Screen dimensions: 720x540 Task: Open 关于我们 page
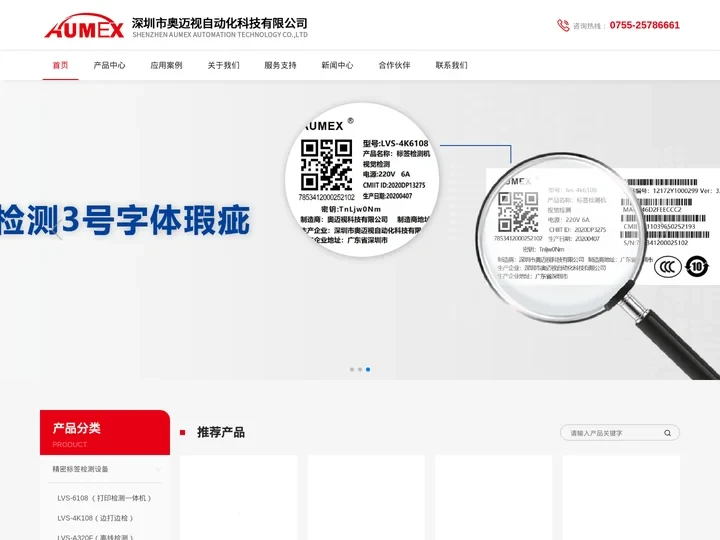(x=223, y=65)
